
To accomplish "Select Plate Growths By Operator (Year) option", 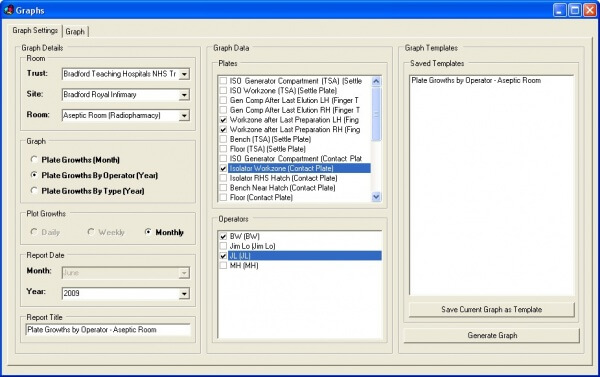I will [x=34, y=175].
